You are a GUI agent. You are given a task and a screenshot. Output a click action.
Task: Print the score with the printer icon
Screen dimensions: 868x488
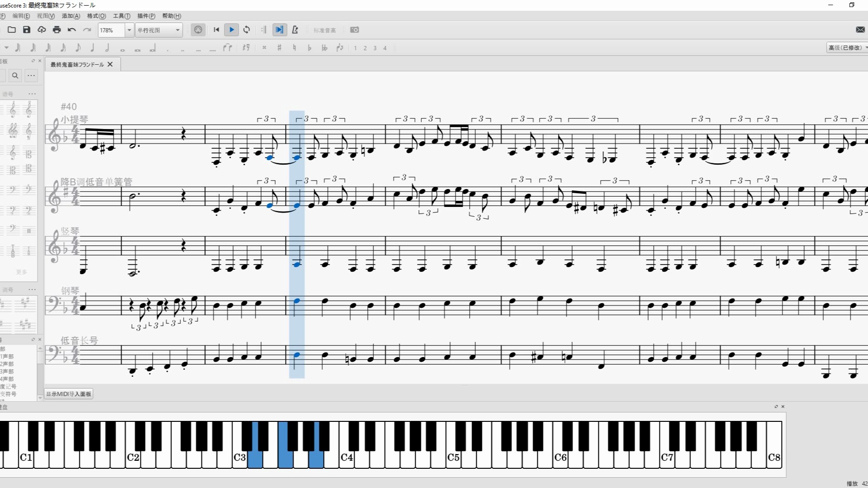[57, 30]
